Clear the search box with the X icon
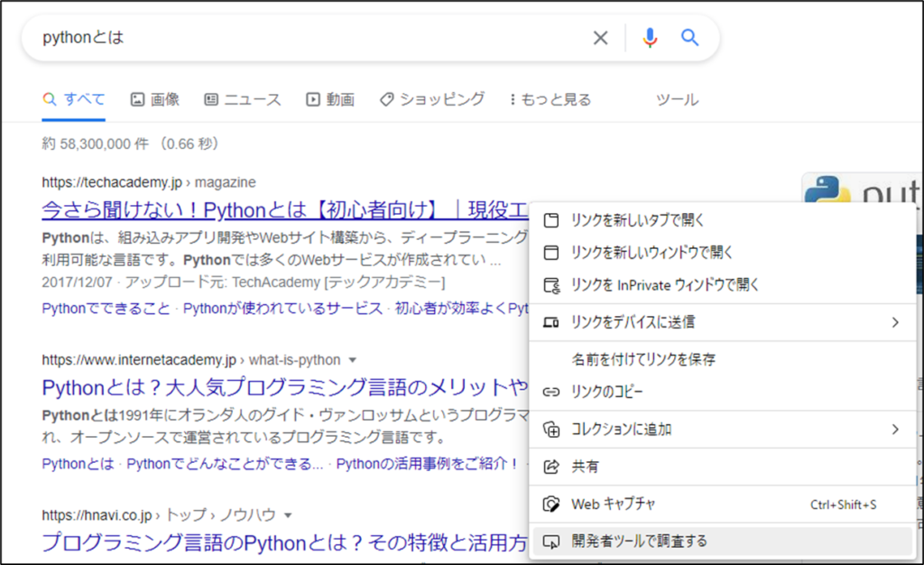Viewport: 924px width, 565px height. [x=600, y=38]
